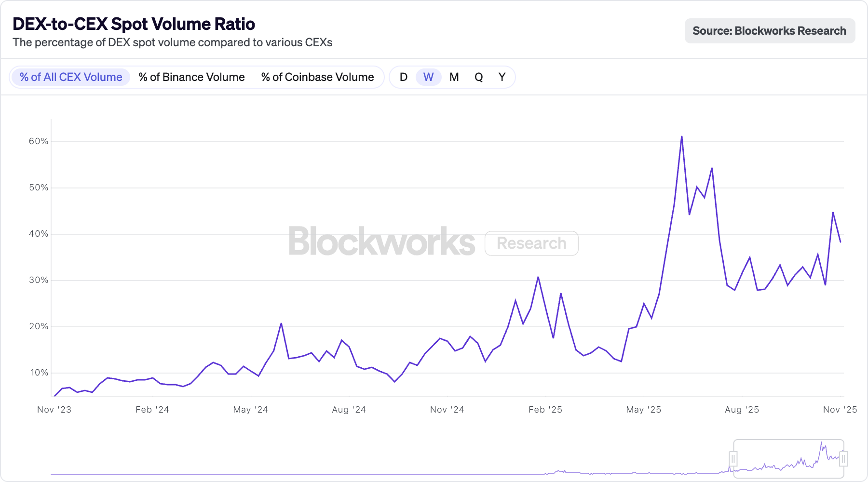This screenshot has height=482, width=868.
Task: Select the monthly (M) interval
Action: pyautogui.click(x=454, y=77)
